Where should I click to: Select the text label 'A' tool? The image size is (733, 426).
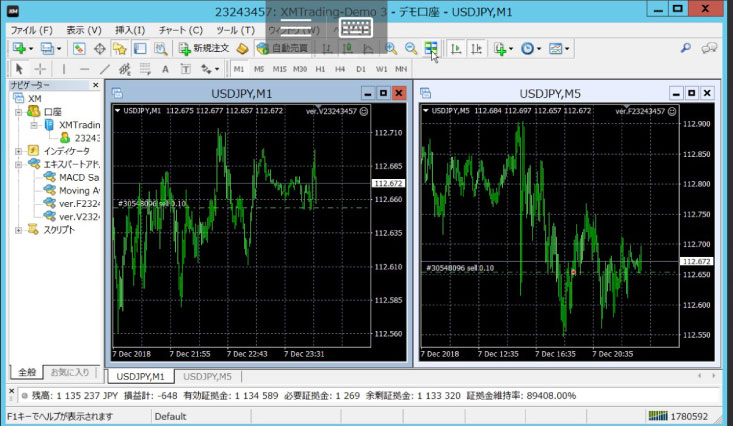(165, 69)
